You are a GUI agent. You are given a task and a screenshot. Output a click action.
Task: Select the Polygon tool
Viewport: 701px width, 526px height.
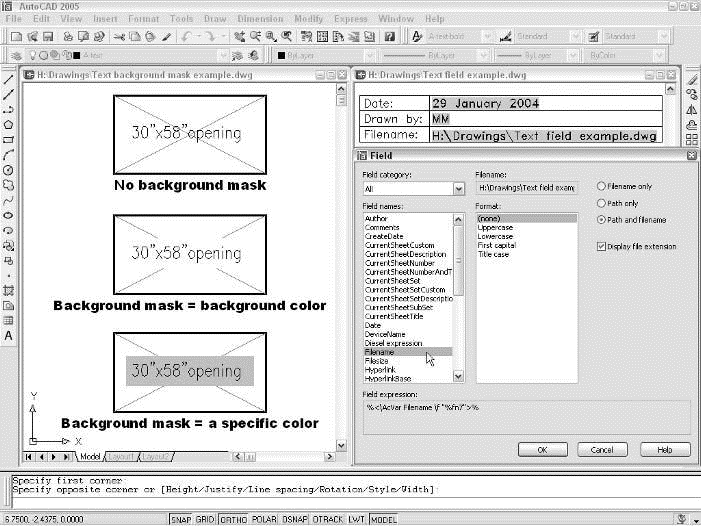[x=8, y=125]
